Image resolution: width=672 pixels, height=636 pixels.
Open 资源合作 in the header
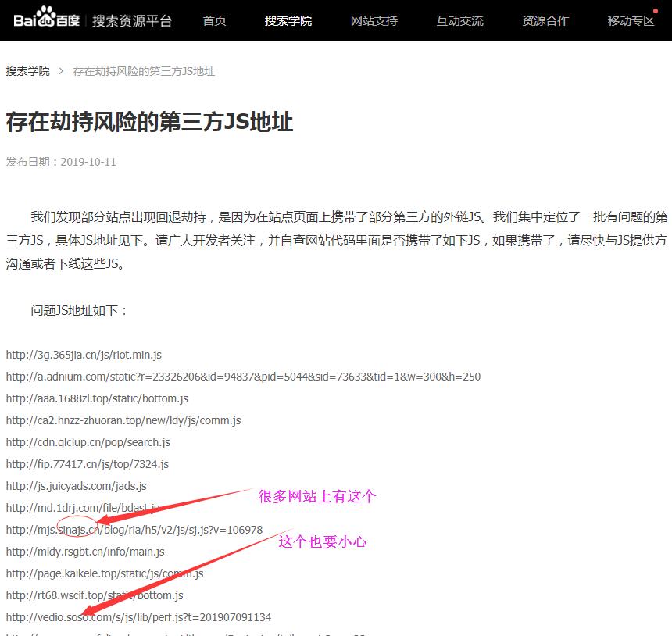pyautogui.click(x=545, y=21)
